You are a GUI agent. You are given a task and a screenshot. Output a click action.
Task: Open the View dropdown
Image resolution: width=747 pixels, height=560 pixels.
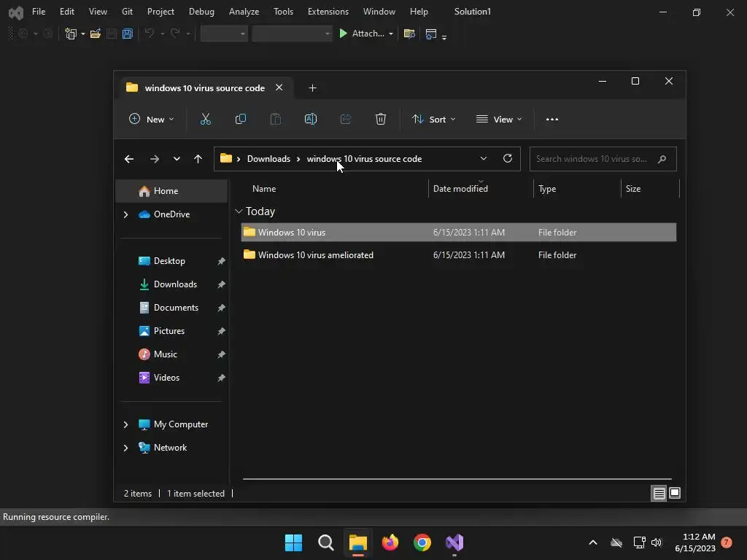tap(499, 119)
